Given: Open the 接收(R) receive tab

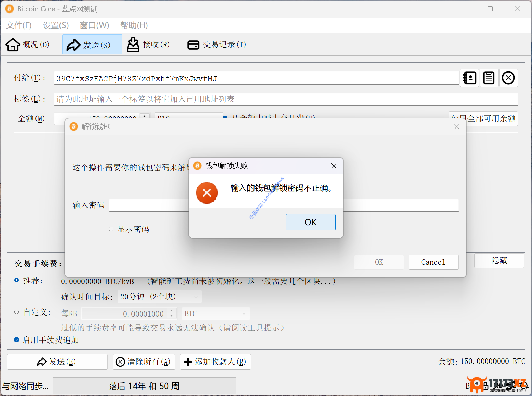Looking at the screenshot, I should click(149, 45).
